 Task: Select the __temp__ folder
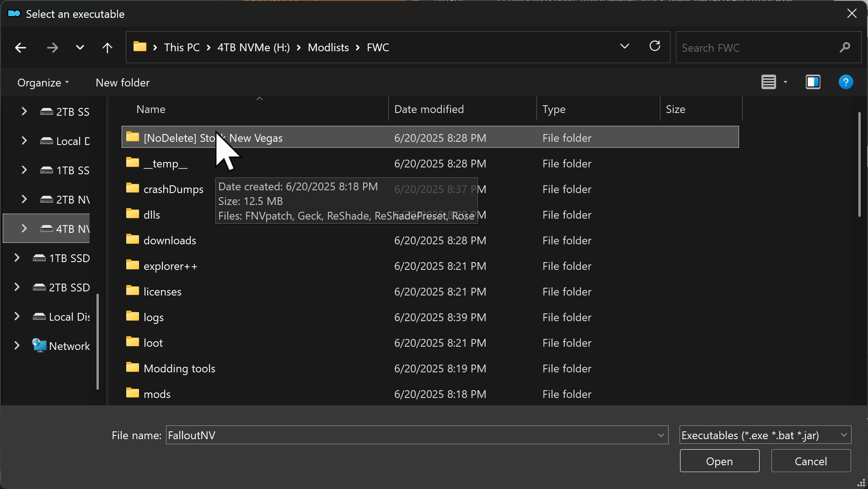430,163
